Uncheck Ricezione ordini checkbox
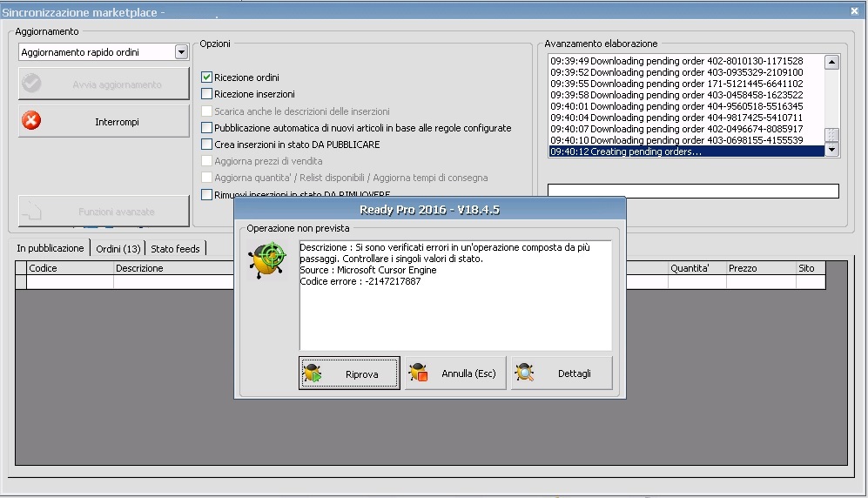The image size is (868, 498). tap(206, 77)
